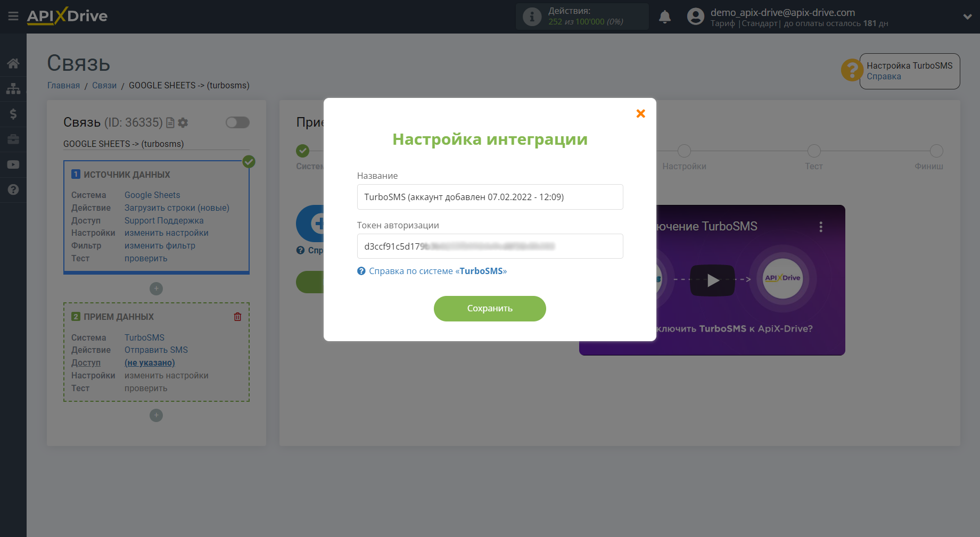Play the TurboSMS video
Viewport: 980px width, 537px height.
pyautogui.click(x=712, y=280)
